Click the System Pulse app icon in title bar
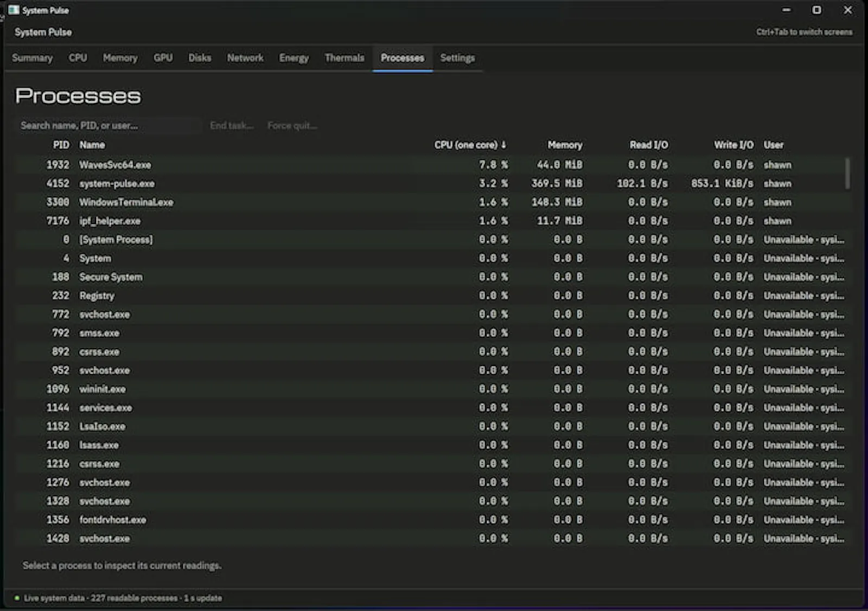868x611 pixels. [14, 10]
